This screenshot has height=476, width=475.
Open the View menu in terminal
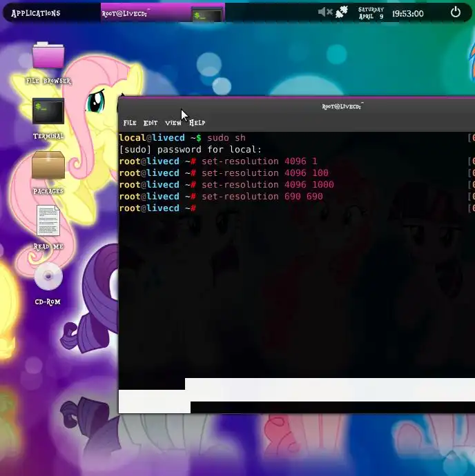173,123
